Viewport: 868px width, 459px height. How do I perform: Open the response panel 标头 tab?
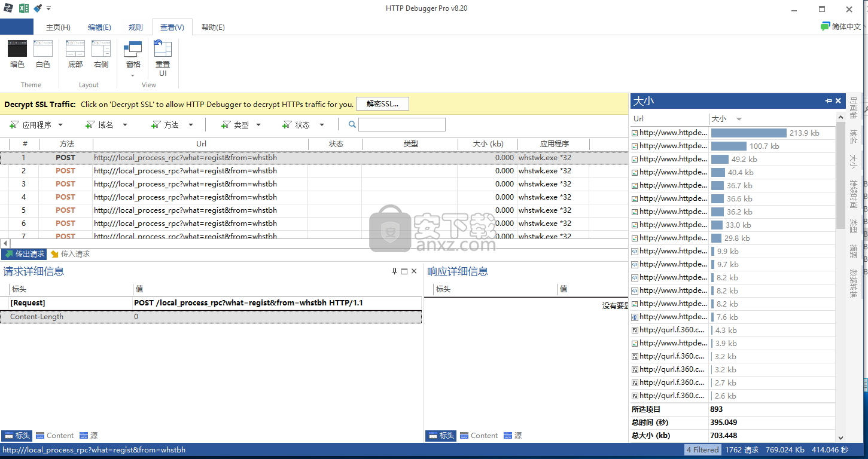point(440,436)
